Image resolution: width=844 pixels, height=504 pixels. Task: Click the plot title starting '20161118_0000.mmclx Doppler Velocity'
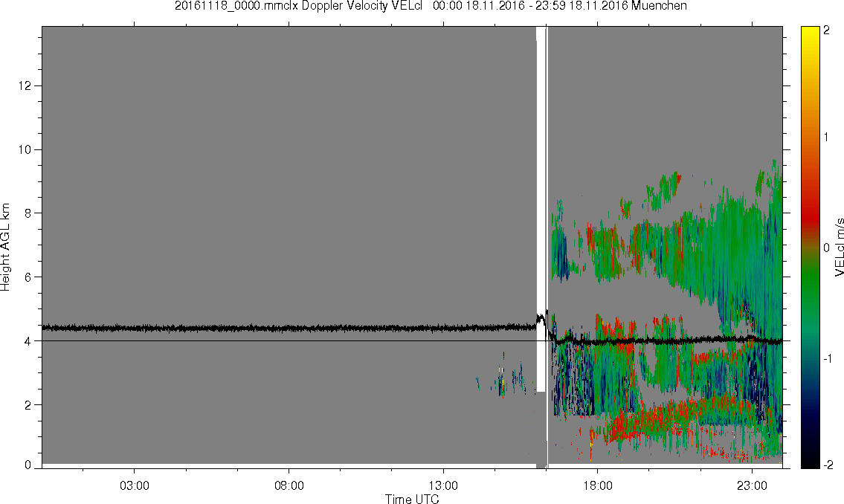pyautogui.click(x=431, y=6)
